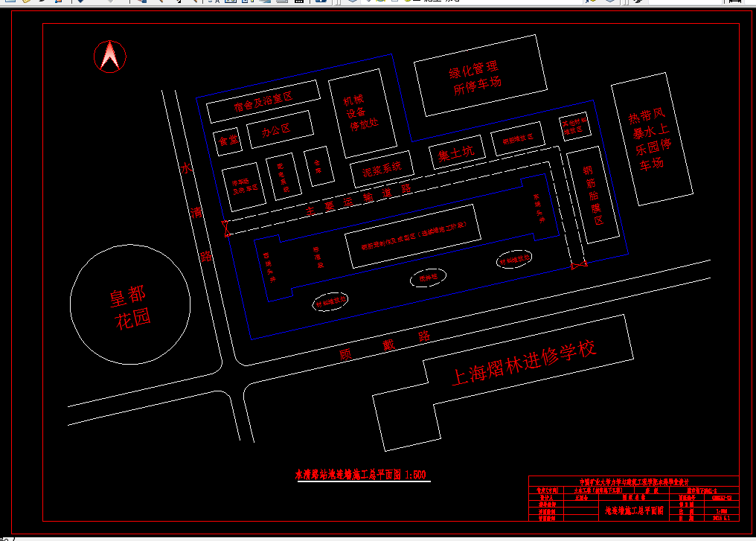Click the 集土坑 text
The height and width of the screenshot is (541, 756).
coord(456,154)
